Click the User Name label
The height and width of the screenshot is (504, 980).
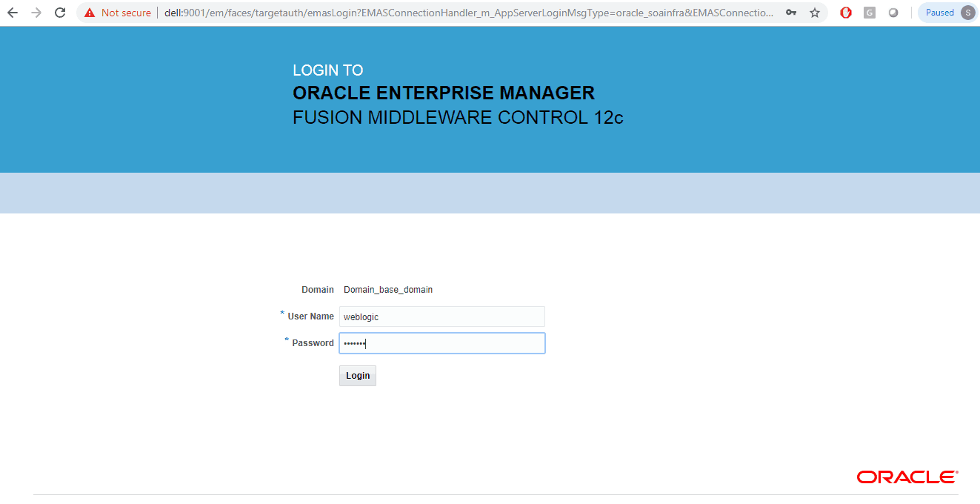tap(311, 316)
